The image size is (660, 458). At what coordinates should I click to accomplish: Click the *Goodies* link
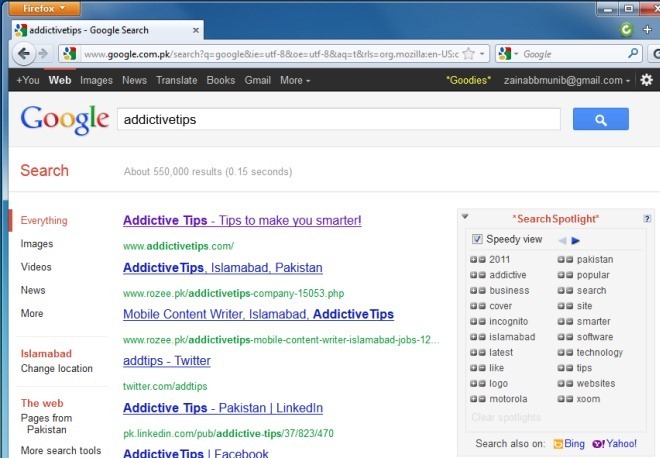tap(468, 80)
